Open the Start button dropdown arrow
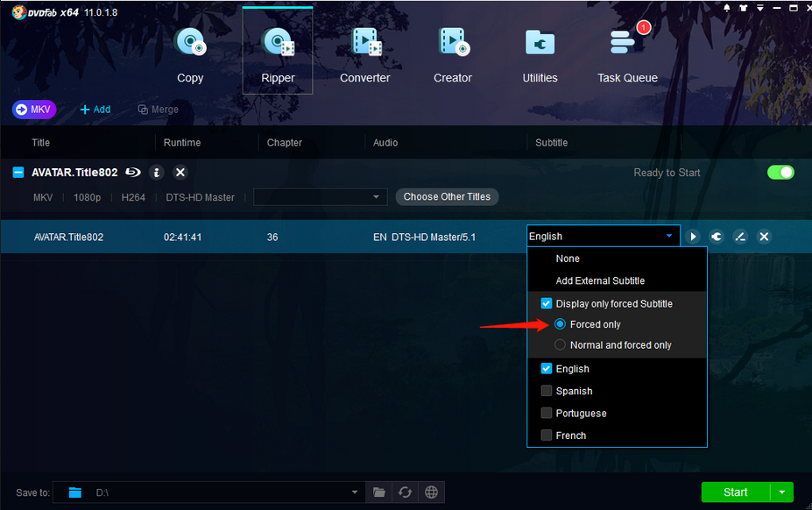The image size is (812, 510). tap(781, 492)
